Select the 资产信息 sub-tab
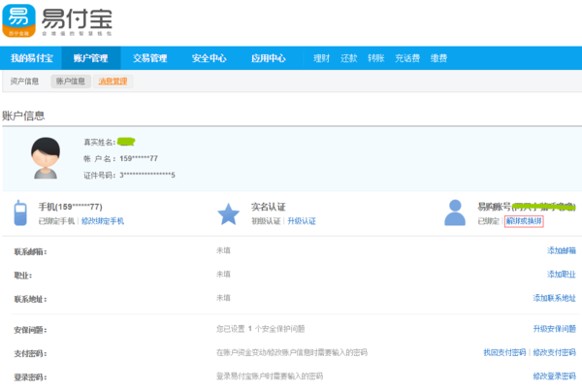 (x=25, y=82)
